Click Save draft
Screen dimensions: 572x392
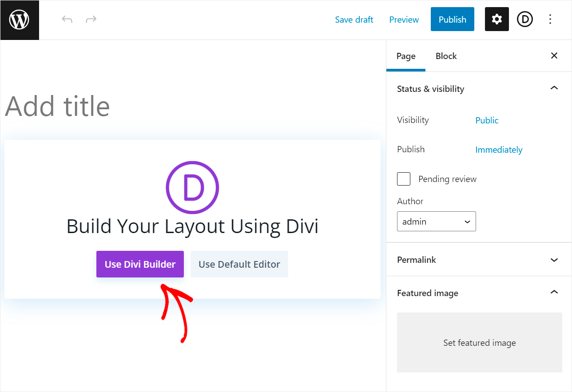354,20
